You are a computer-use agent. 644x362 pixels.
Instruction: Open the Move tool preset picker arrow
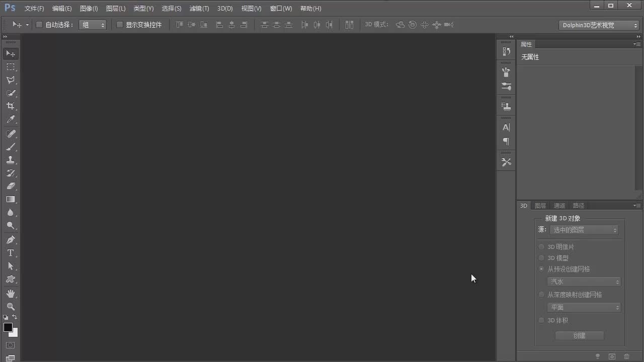tap(27, 25)
